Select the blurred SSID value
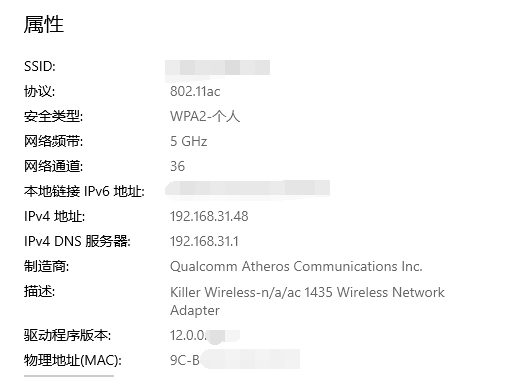525x377 pixels. [x=218, y=69]
